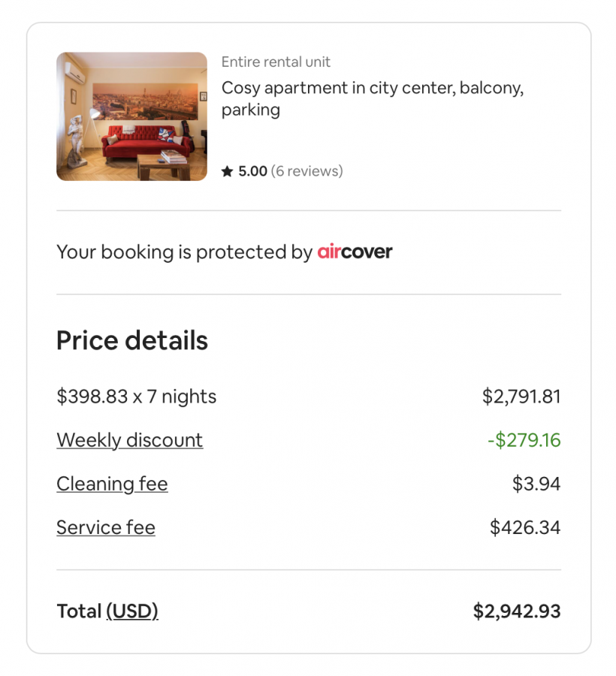Click the aircover logo
Screen dimensions: 616x676
coord(355,252)
